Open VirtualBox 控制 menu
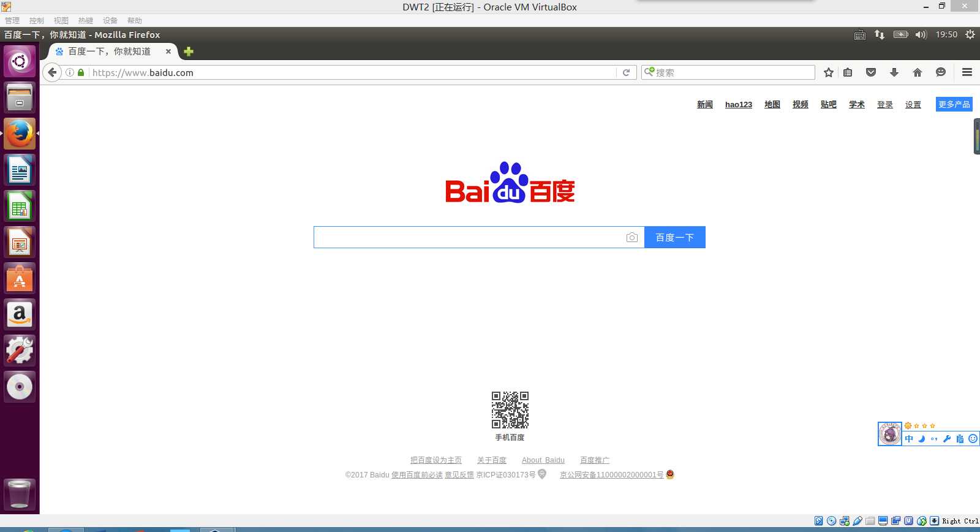The image size is (980, 532). pos(37,20)
